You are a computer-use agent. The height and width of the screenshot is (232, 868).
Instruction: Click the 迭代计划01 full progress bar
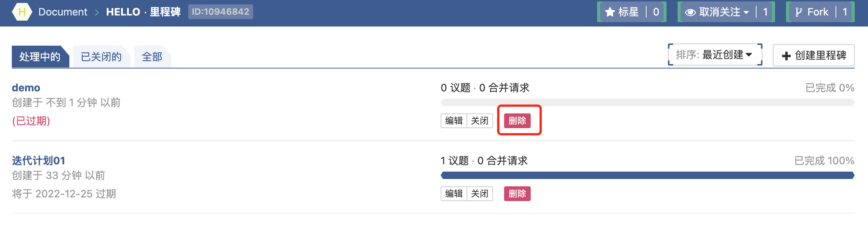click(x=647, y=175)
